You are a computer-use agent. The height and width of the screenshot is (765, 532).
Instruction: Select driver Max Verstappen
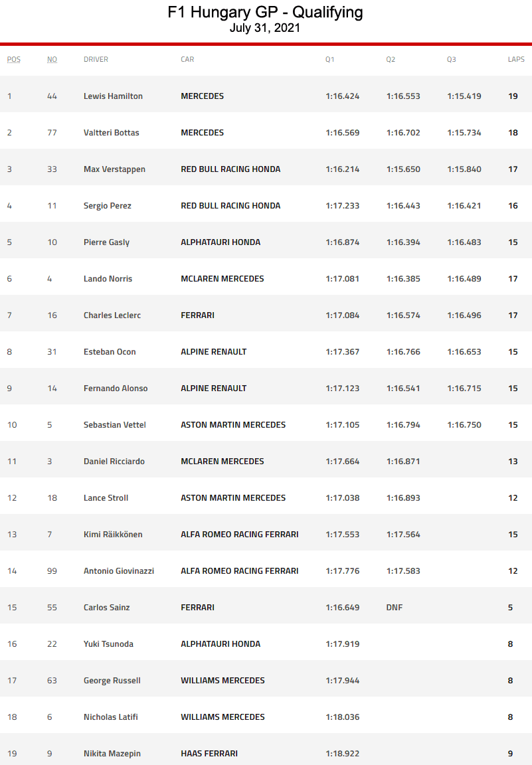[x=114, y=169]
